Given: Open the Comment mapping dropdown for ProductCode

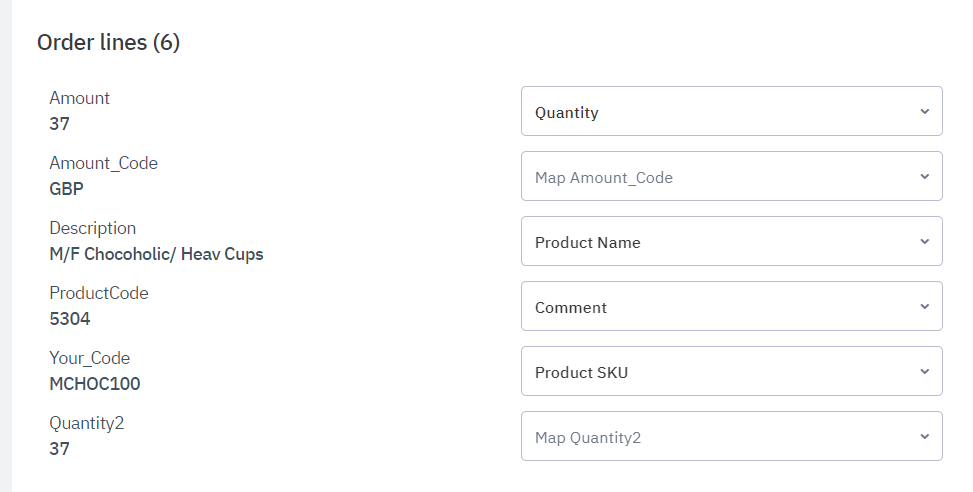Looking at the screenshot, I should click(731, 307).
